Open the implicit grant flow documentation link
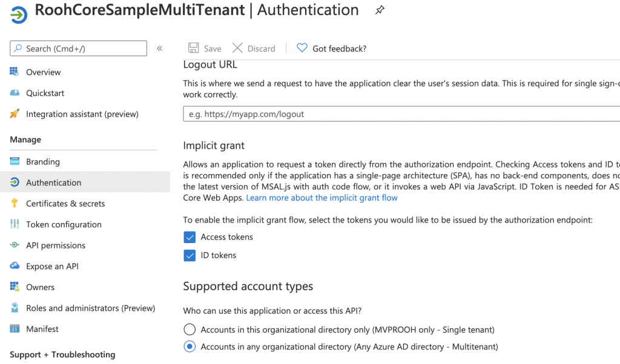This screenshot has width=620, height=364. click(322, 198)
